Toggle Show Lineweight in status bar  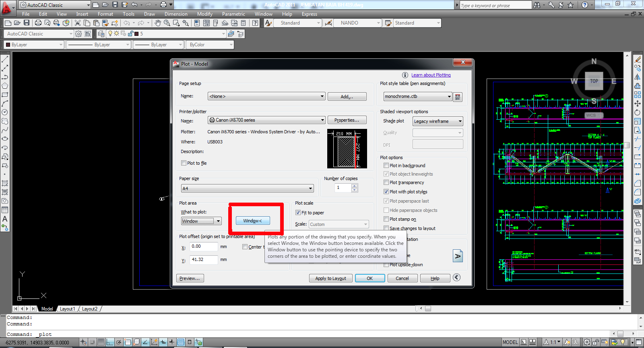tap(172, 342)
